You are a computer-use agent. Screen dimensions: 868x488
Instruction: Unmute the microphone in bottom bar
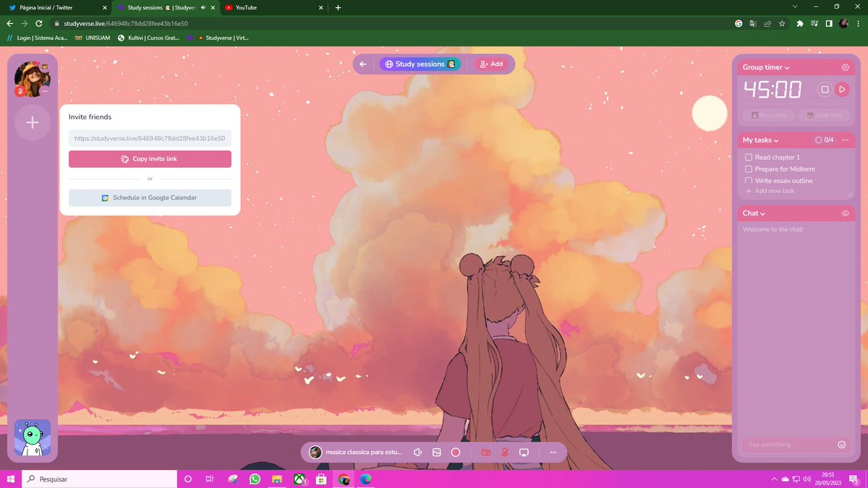pos(505,453)
